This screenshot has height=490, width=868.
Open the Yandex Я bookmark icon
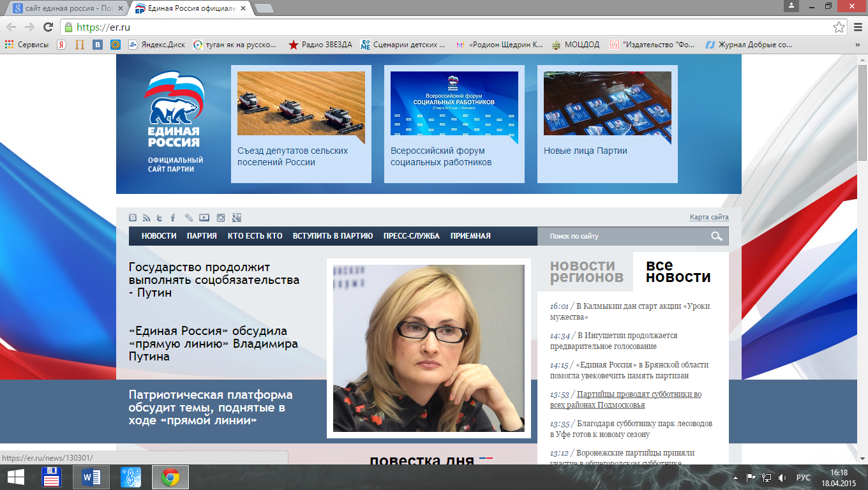(x=61, y=45)
